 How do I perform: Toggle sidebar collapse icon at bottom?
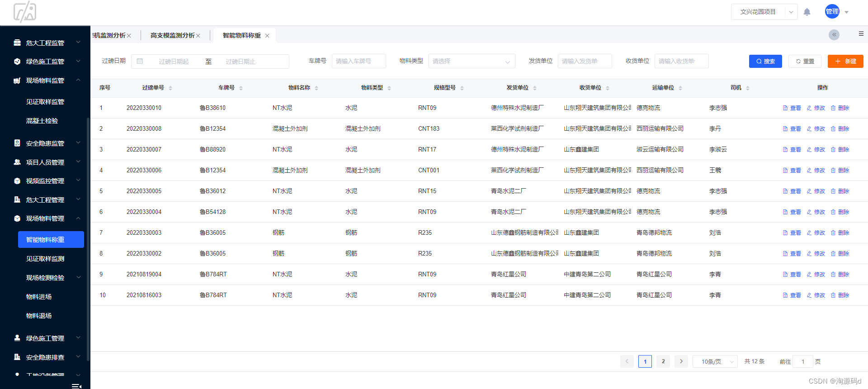click(x=76, y=386)
